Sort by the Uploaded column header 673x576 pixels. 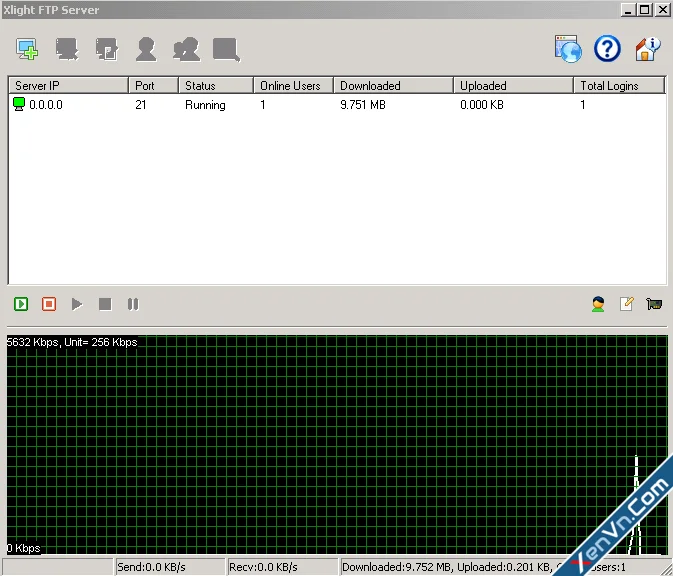coord(514,85)
